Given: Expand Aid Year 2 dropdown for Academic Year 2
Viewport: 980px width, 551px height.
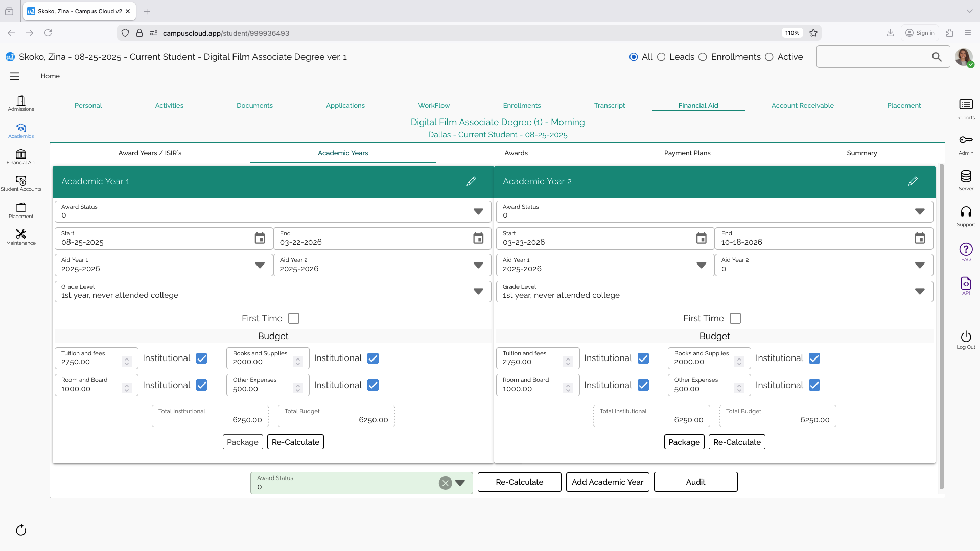Looking at the screenshot, I should (x=919, y=265).
